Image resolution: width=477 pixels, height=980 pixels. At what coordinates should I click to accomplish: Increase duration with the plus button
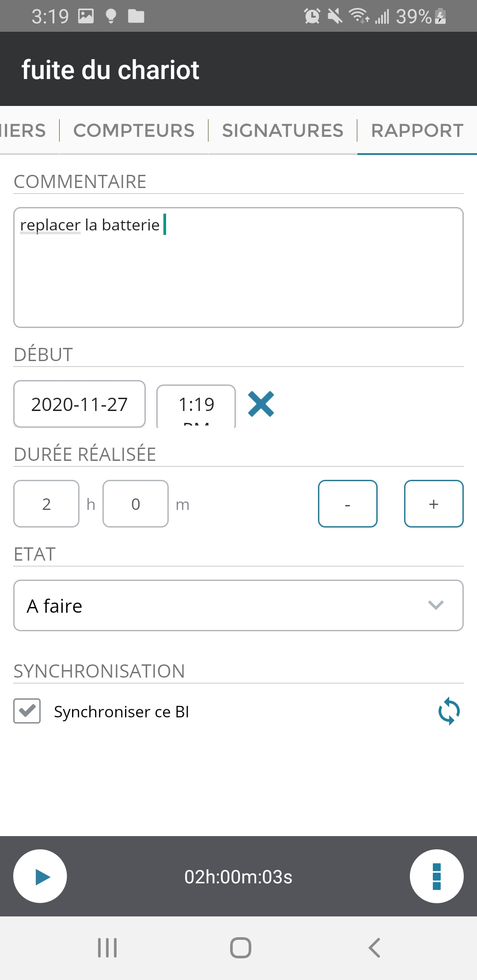point(434,504)
